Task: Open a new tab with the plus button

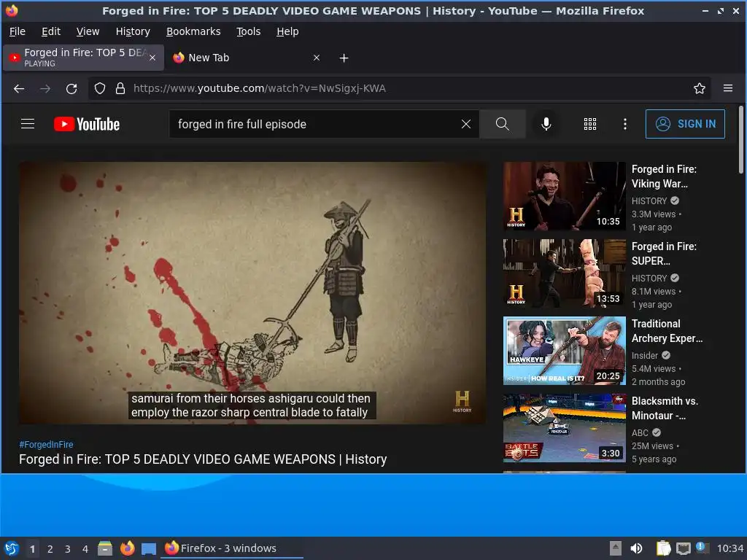Action: tap(344, 58)
